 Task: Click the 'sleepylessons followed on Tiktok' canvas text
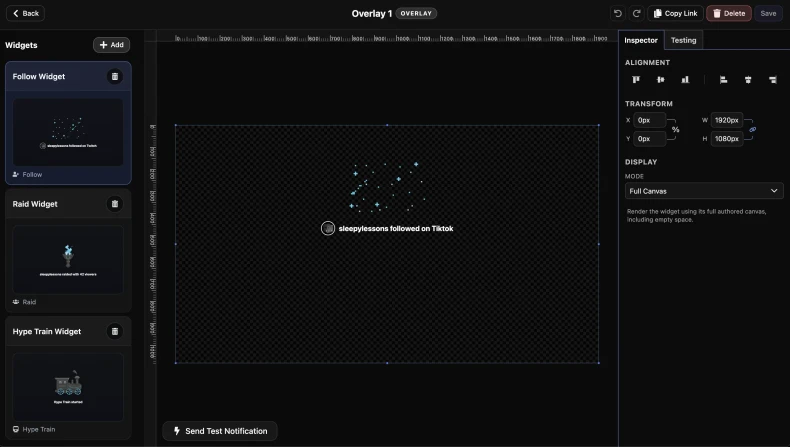click(x=396, y=229)
